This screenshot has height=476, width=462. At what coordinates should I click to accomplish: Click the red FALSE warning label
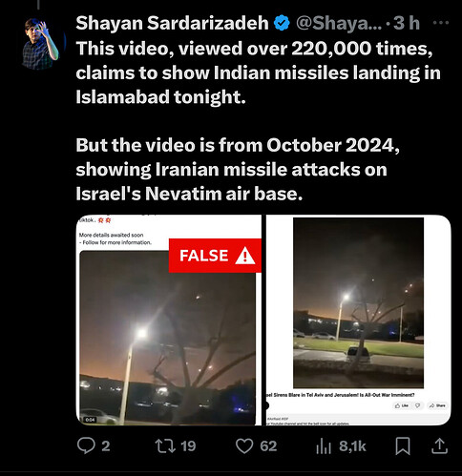pos(215,256)
